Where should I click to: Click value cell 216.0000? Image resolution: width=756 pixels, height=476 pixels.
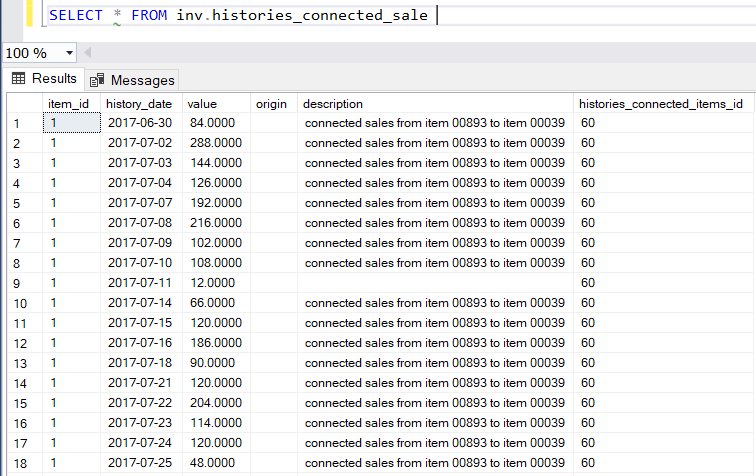pos(216,223)
